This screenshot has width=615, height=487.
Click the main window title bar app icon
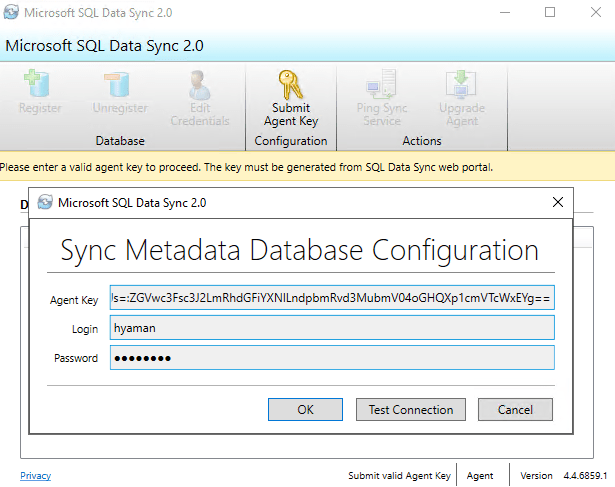pos(11,12)
